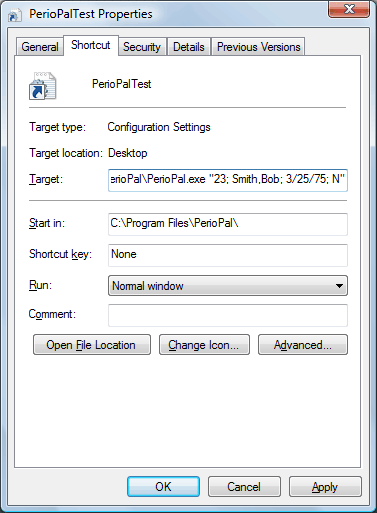377x513 pixels.
Task: Click the empty Comment field
Action: tap(228, 315)
